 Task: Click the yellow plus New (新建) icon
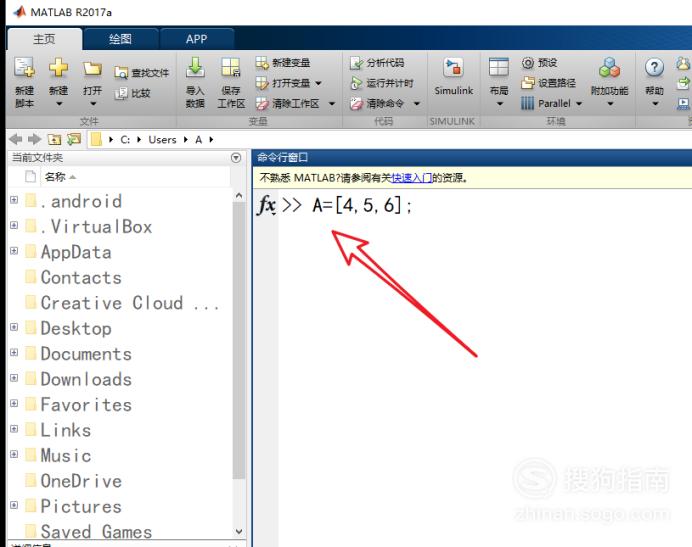(58, 68)
